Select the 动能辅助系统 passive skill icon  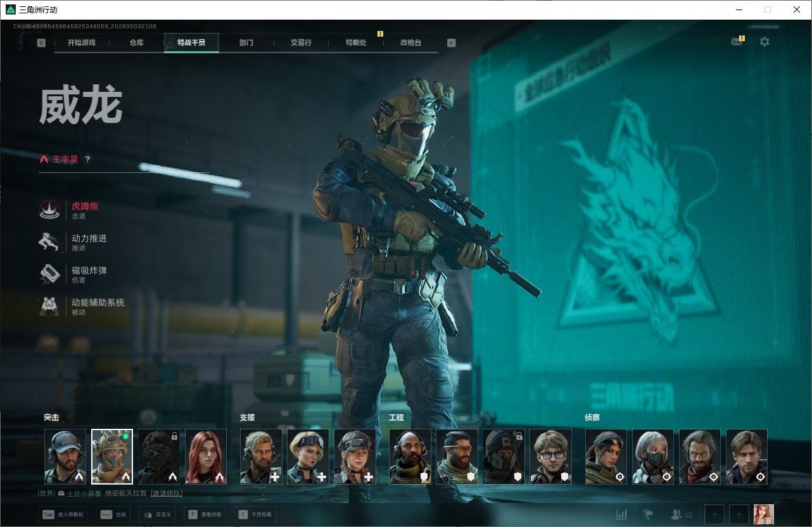coord(49,307)
